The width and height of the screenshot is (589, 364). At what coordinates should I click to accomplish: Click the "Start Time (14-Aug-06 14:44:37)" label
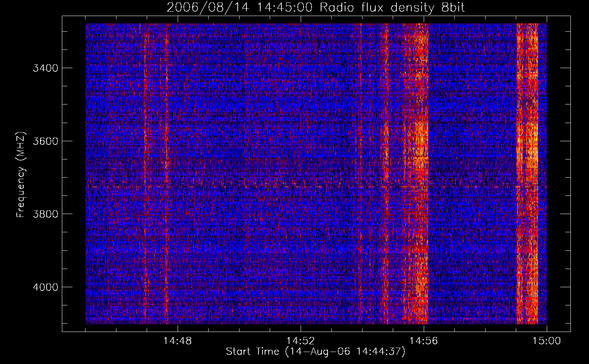pos(316,352)
